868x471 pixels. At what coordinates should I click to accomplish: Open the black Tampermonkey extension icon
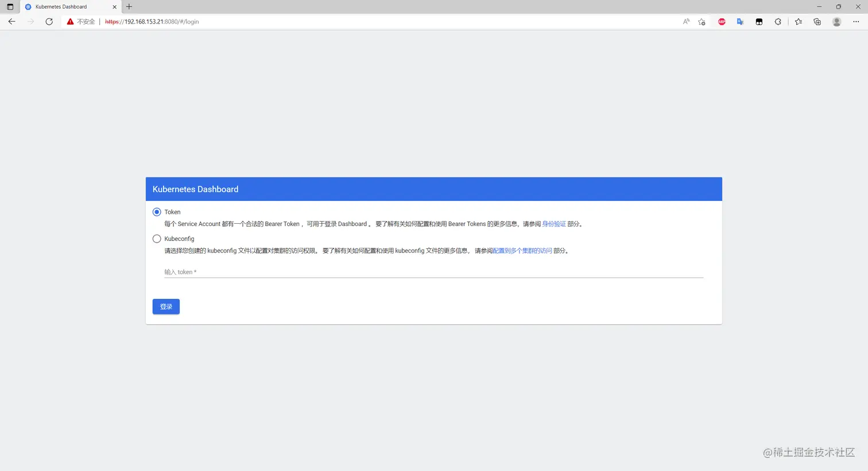[759, 22]
